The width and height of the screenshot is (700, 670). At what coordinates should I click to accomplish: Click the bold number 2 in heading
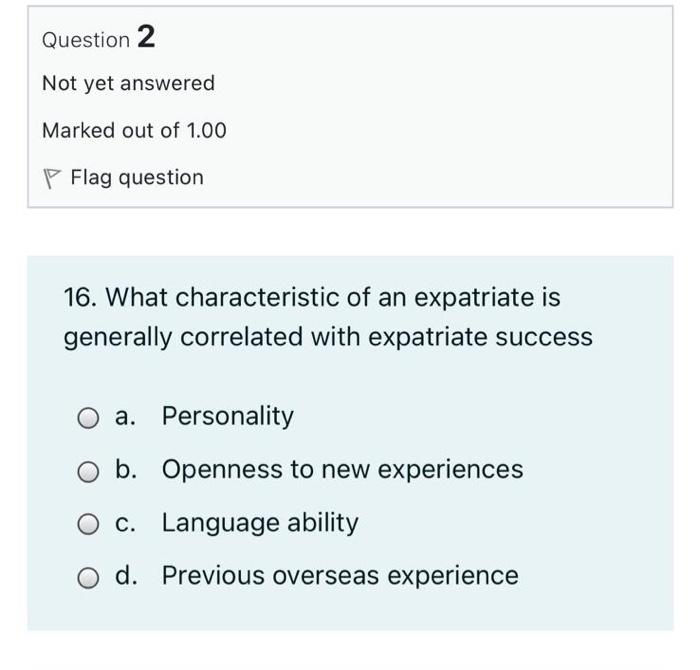click(x=146, y=38)
